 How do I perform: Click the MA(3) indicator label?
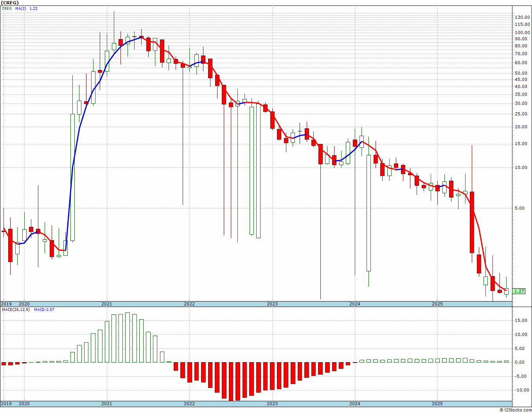pyautogui.click(x=21, y=8)
